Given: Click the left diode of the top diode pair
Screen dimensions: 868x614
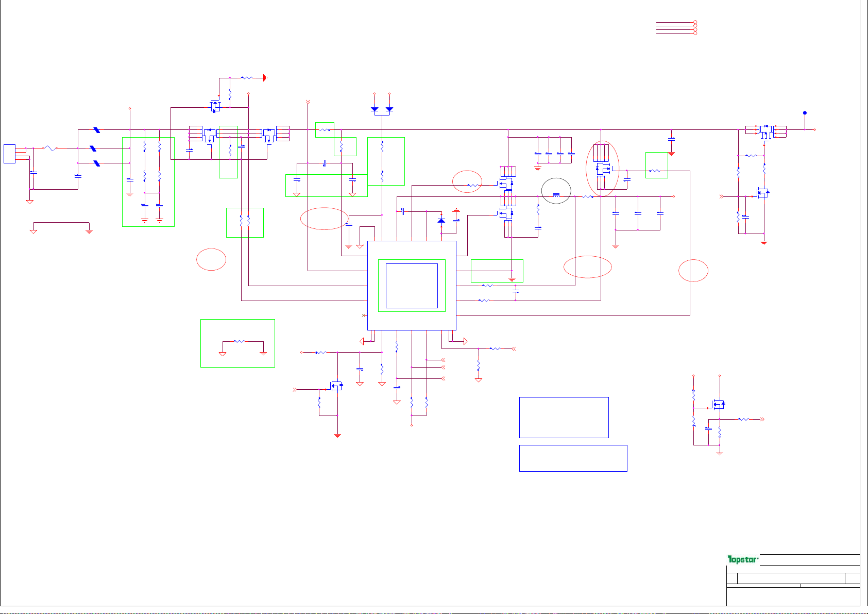Looking at the screenshot, I should [x=375, y=109].
